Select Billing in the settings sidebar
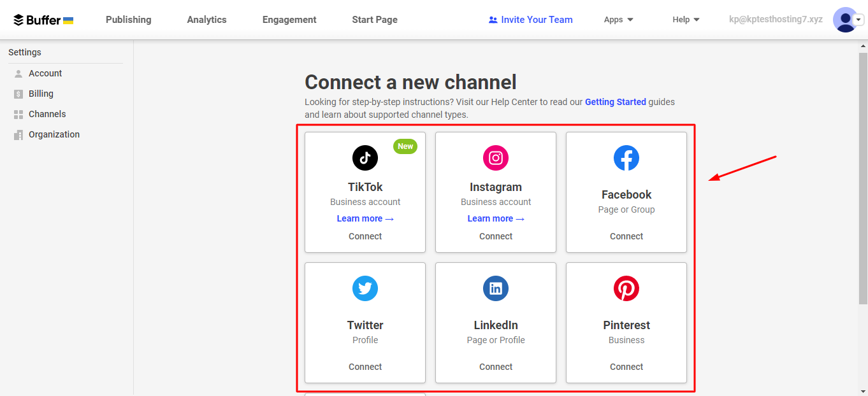This screenshot has height=396, width=868. 41,94
